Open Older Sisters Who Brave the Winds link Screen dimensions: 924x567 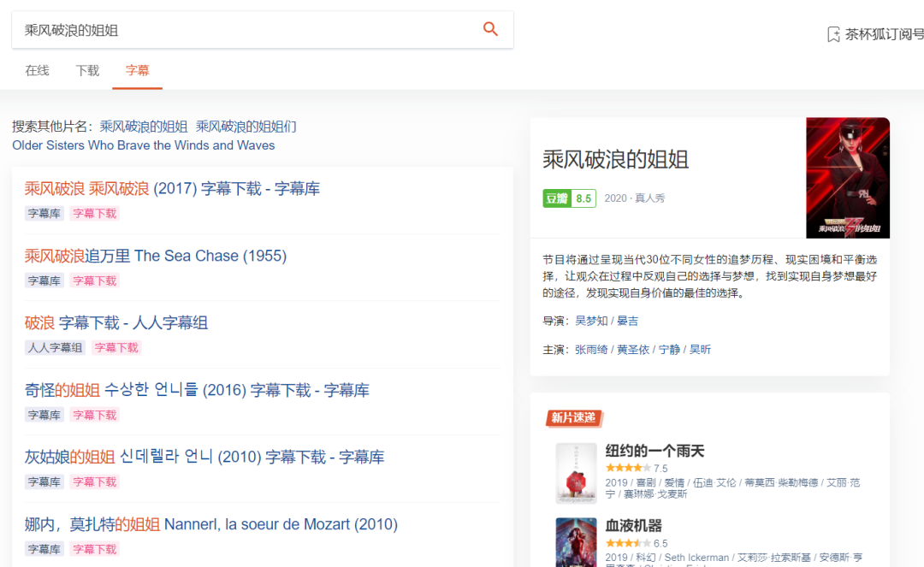pyautogui.click(x=143, y=145)
